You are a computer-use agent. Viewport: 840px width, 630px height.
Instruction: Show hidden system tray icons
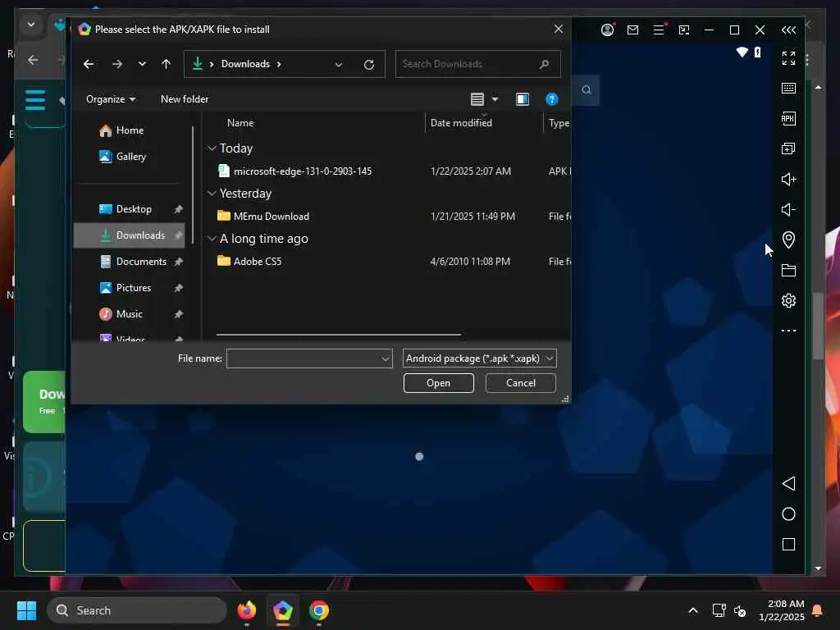click(692, 610)
